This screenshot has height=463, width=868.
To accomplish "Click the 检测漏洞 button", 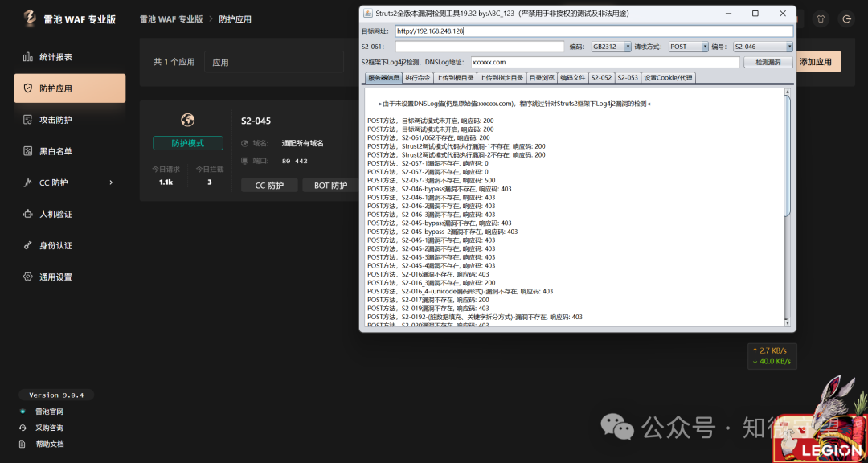I will coord(768,63).
